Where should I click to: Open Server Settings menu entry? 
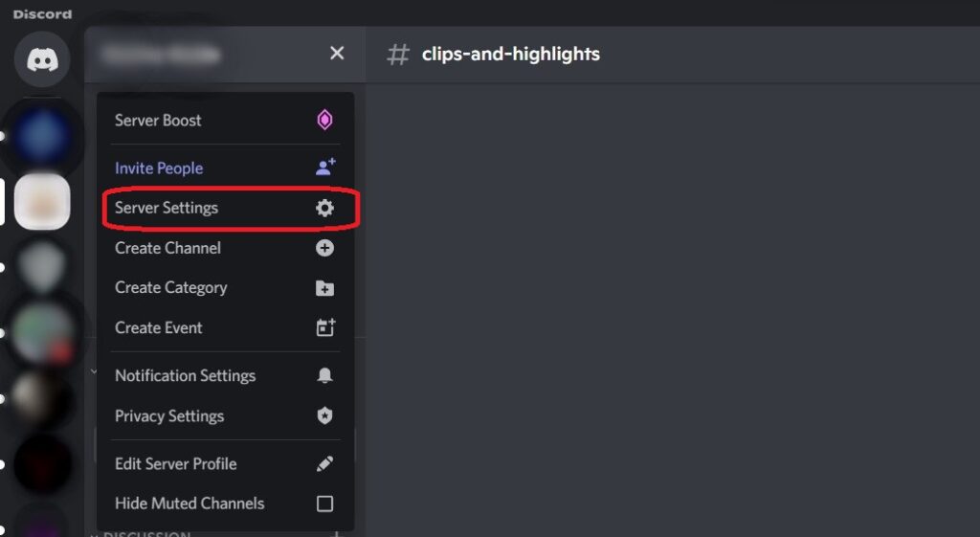click(x=225, y=208)
